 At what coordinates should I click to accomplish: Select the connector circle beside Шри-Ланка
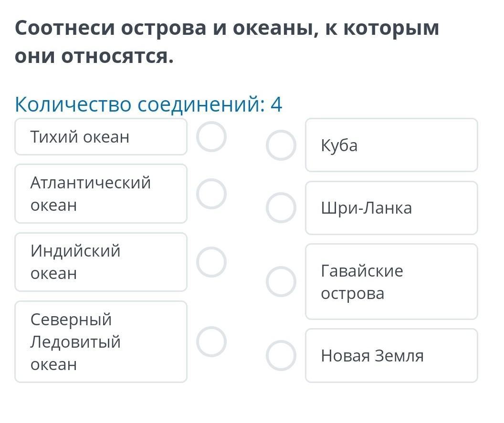point(281,208)
